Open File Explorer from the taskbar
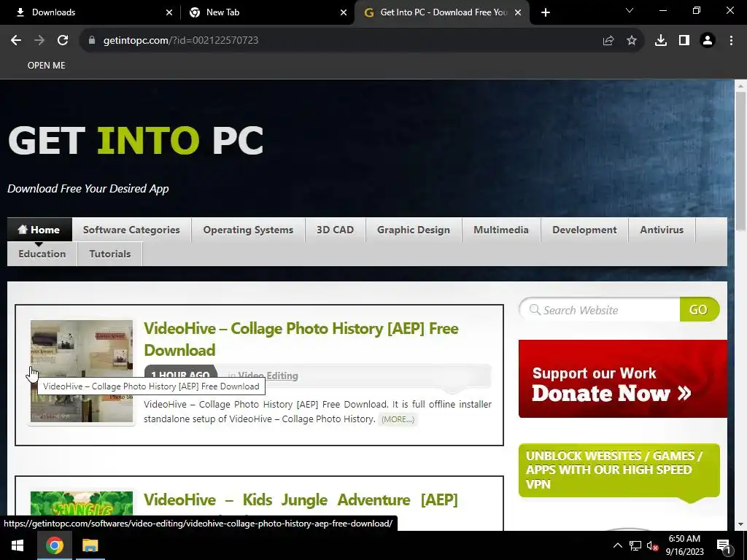This screenshot has width=747, height=560. 90,545
